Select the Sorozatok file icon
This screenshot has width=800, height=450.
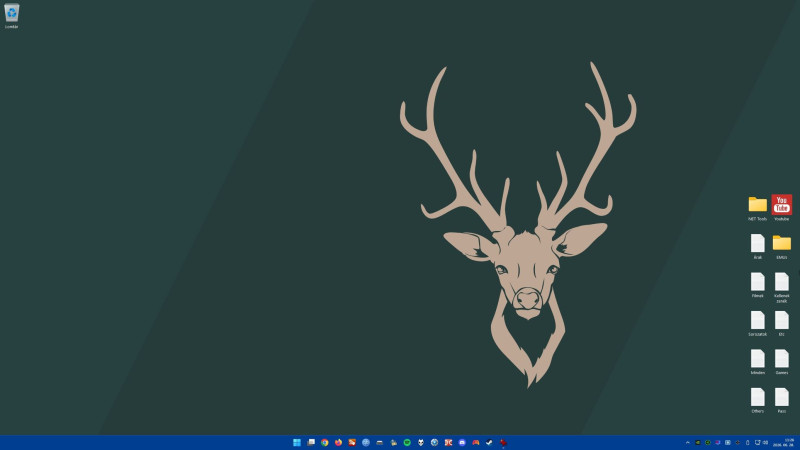tap(758, 323)
